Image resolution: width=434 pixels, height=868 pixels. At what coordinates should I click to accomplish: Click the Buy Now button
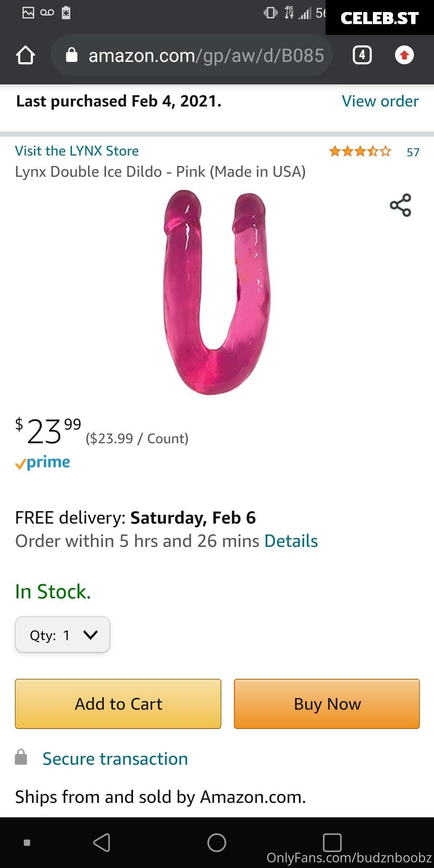click(x=327, y=704)
